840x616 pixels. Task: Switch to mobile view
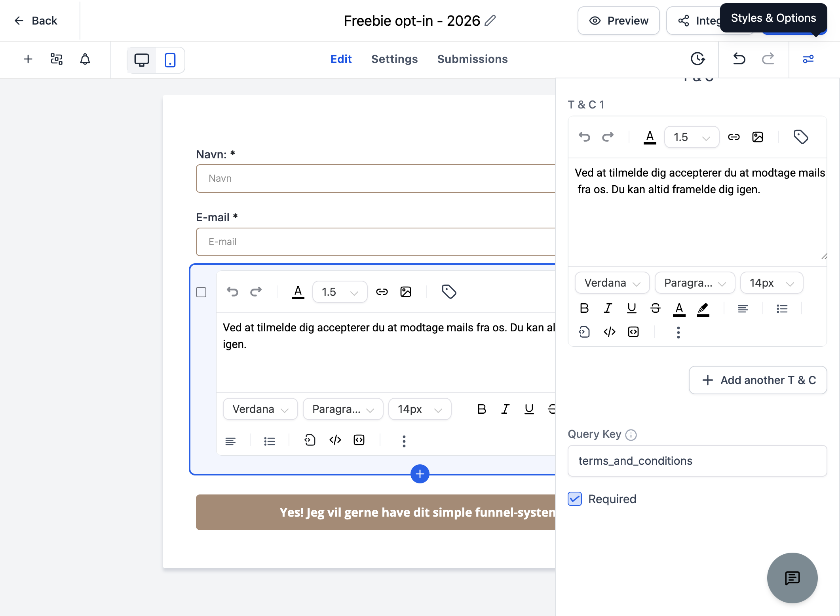[170, 60]
